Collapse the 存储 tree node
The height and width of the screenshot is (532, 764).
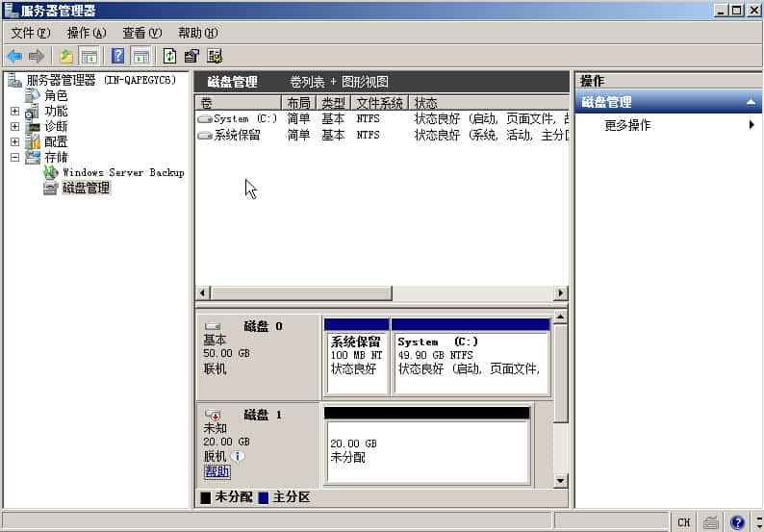14,157
